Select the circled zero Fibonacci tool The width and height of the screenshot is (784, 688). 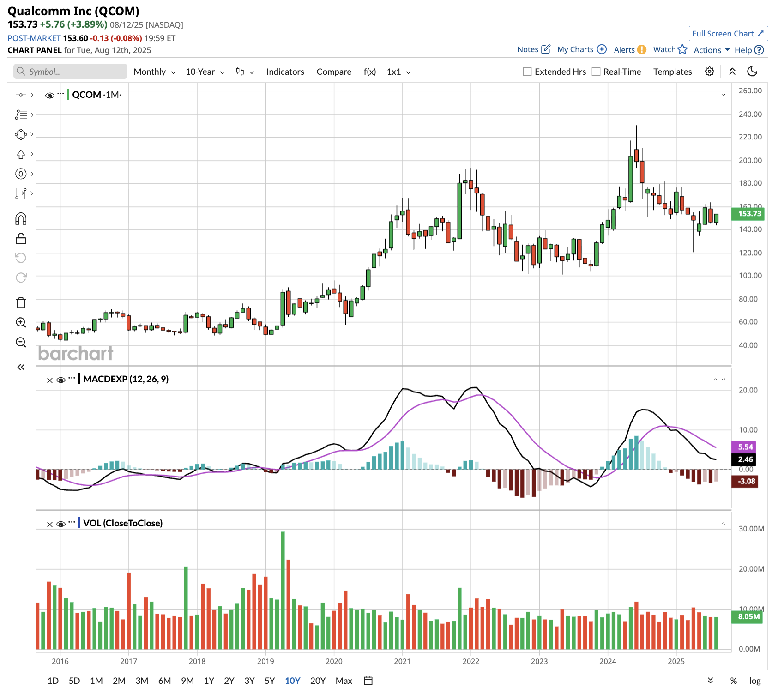click(21, 174)
